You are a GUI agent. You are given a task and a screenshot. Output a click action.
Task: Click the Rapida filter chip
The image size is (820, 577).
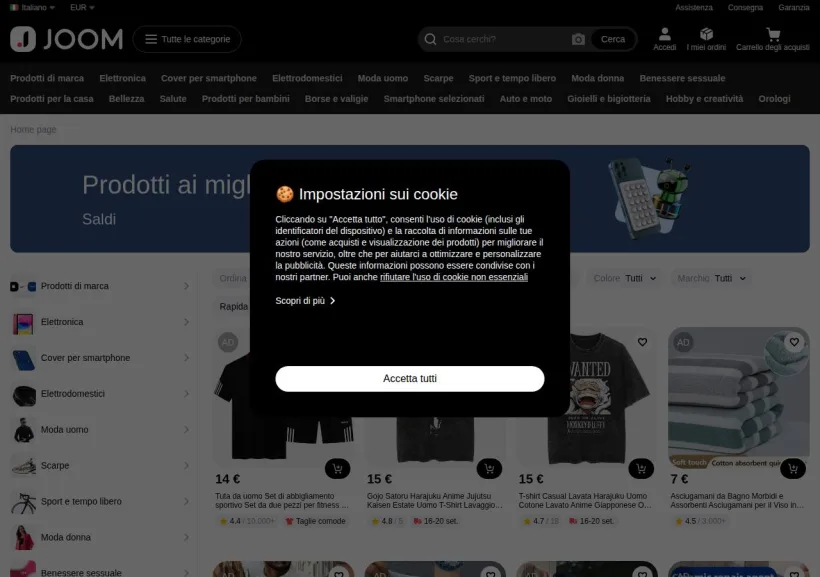tap(233, 307)
